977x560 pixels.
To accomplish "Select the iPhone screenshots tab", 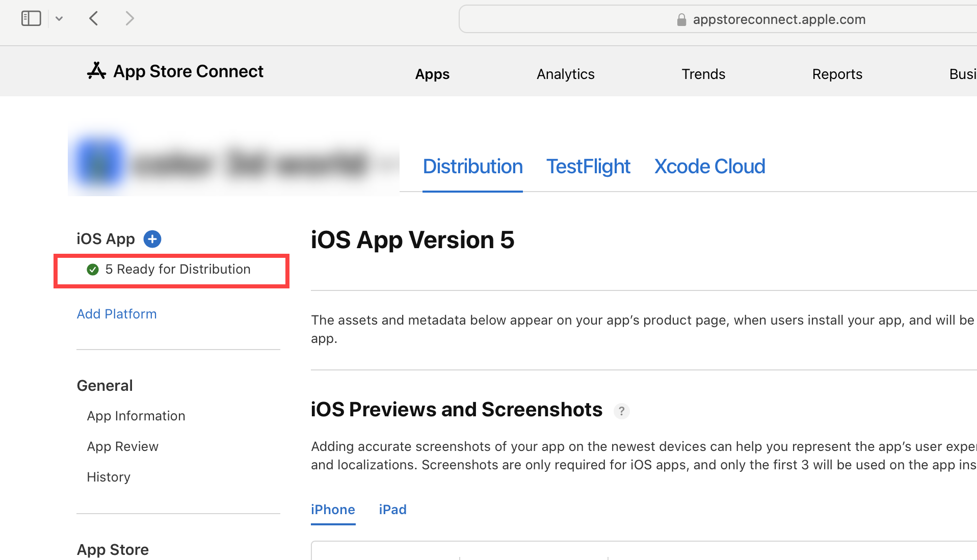I will (x=333, y=510).
